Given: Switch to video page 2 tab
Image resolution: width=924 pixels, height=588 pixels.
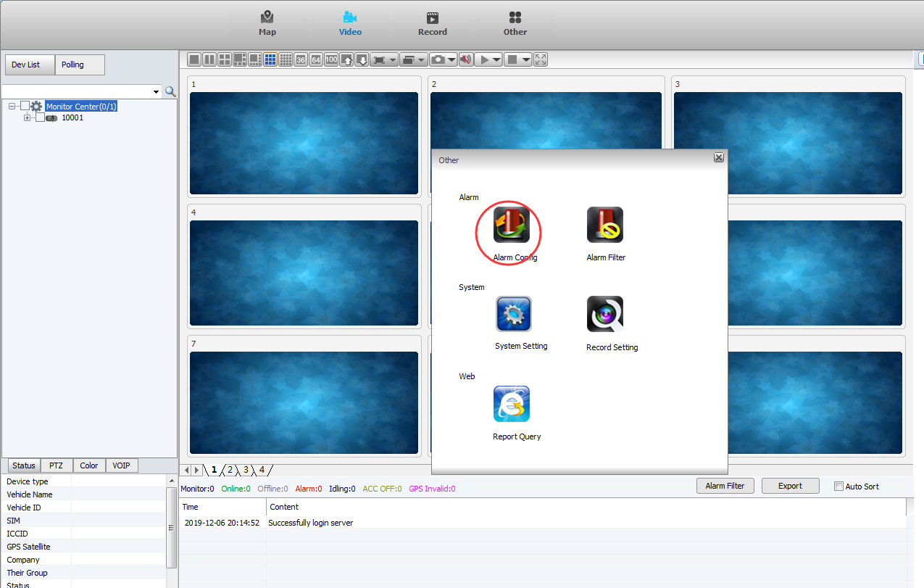Looking at the screenshot, I should tap(230, 470).
